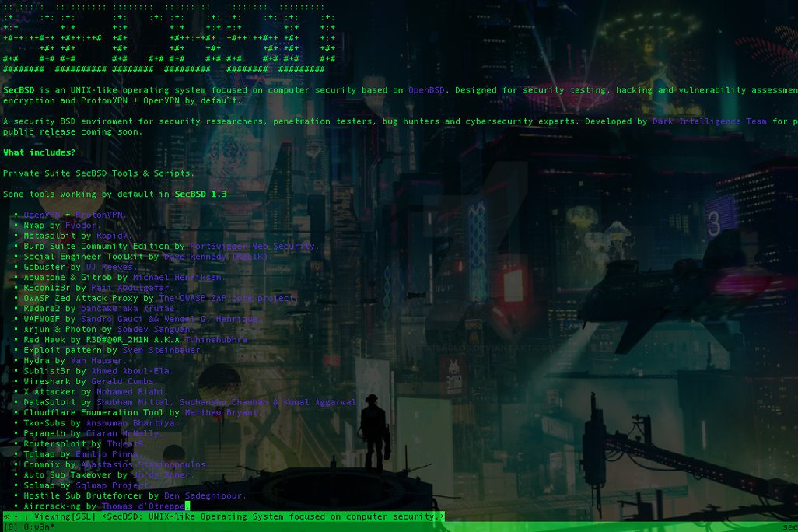
Task: Click the "Metasploit" tool name
Action: 50,236
